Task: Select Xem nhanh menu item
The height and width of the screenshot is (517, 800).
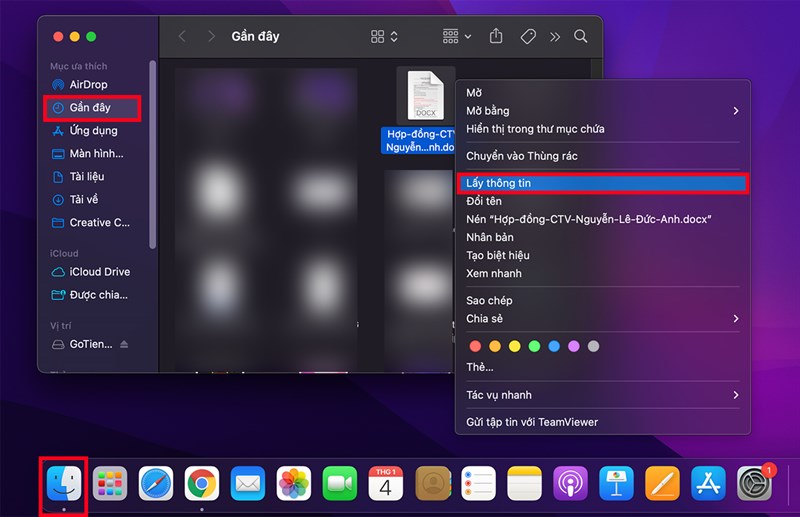Action: [x=603, y=274]
